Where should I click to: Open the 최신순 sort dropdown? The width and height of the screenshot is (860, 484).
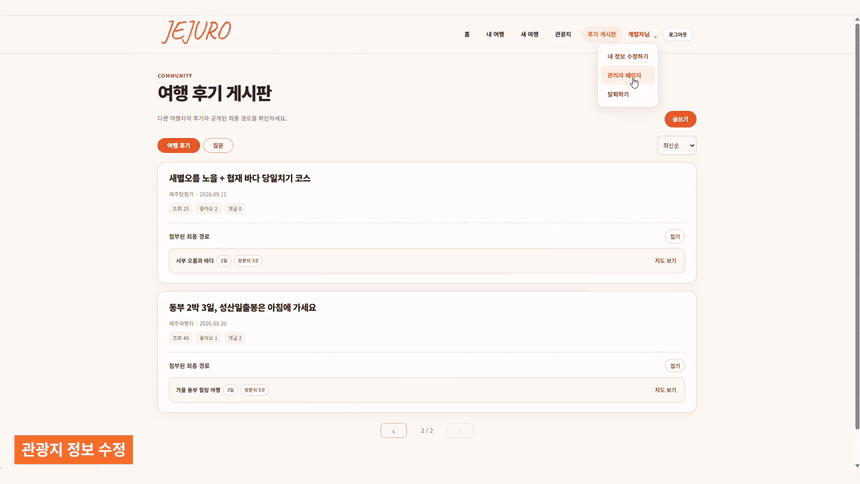point(676,145)
